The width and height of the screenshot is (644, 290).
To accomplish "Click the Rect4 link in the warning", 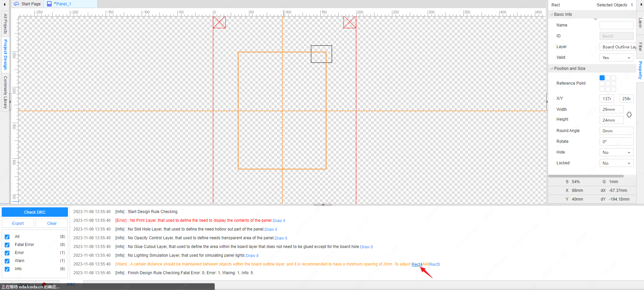I will tap(417, 264).
